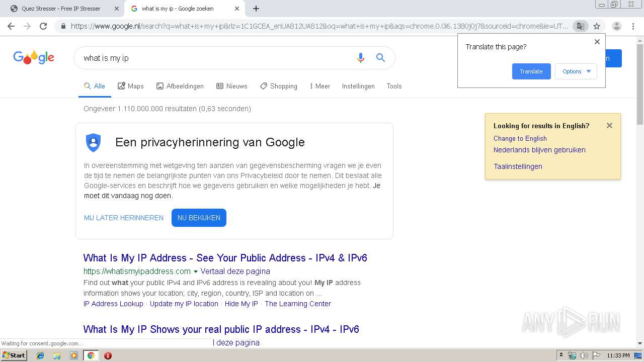Open File Explorer from the taskbar

tap(57, 355)
